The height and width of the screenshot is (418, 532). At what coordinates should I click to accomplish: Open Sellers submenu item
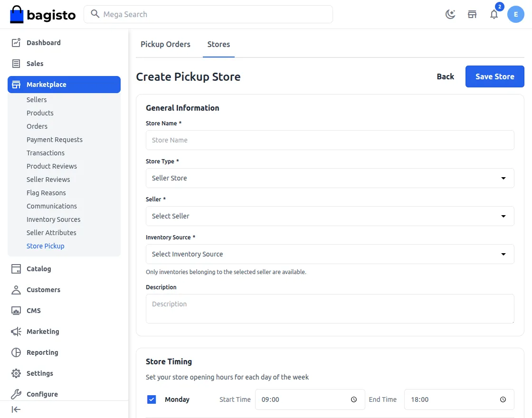(x=37, y=100)
